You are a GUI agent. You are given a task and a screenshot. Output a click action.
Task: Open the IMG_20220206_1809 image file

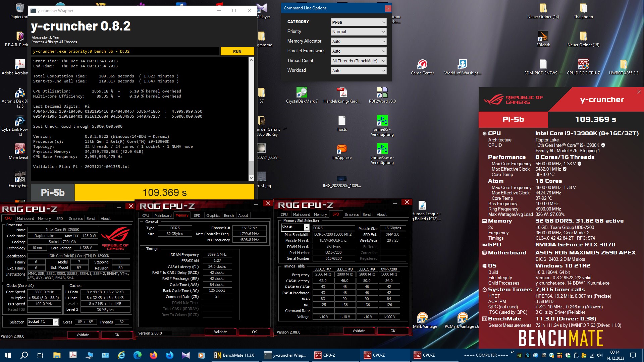[342, 181]
